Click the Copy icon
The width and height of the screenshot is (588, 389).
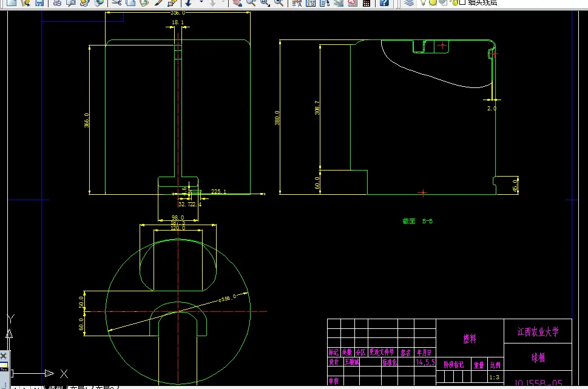click(x=130, y=2)
